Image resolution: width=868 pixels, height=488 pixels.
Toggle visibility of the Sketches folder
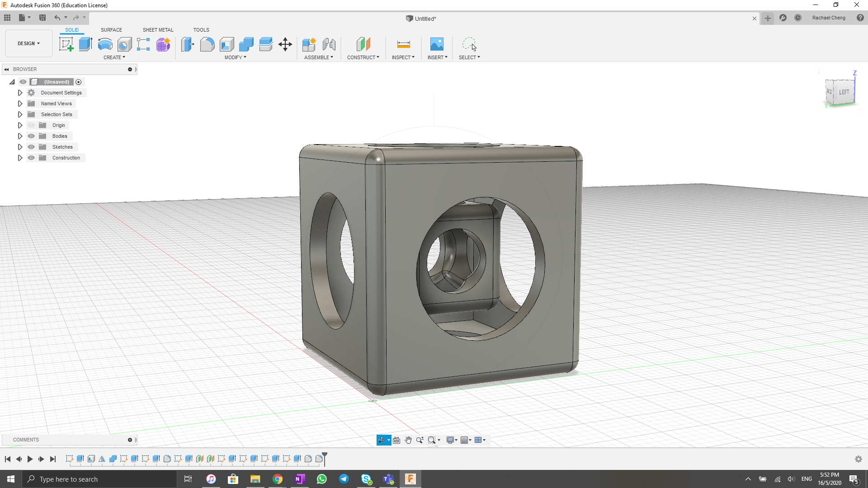pyautogui.click(x=31, y=147)
